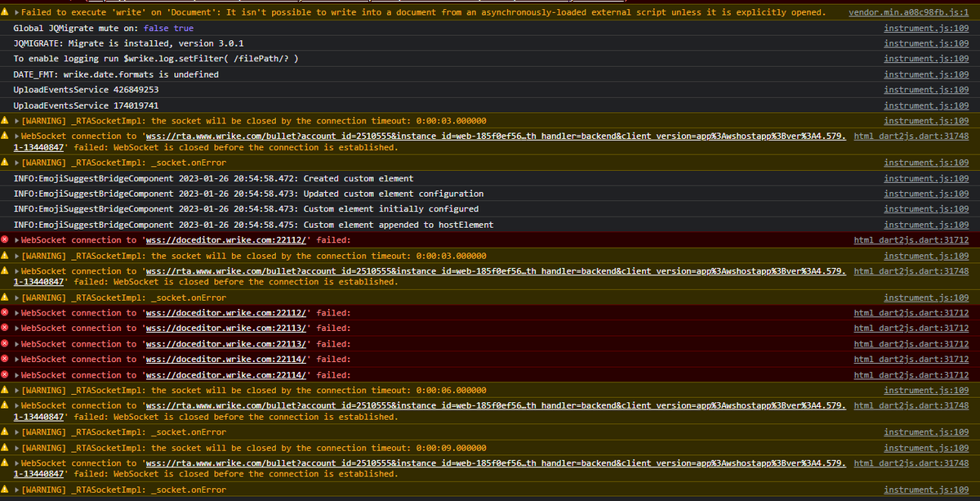
Task: Open instrument.js:109 link on the DATE_FMT row
Action: pos(926,74)
